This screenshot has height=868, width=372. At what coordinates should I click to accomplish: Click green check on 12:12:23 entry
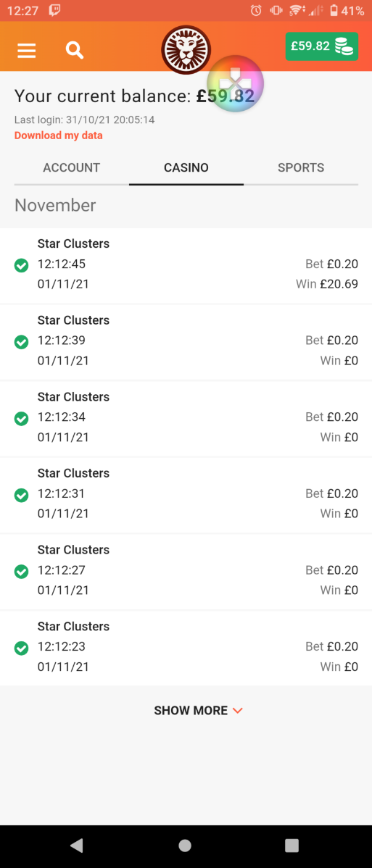tap(21, 648)
